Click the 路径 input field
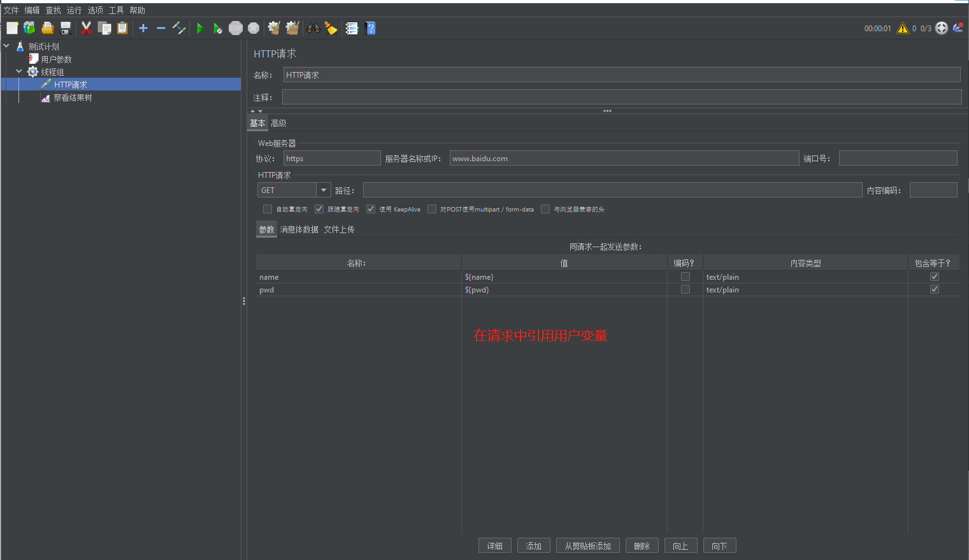 [x=613, y=190]
